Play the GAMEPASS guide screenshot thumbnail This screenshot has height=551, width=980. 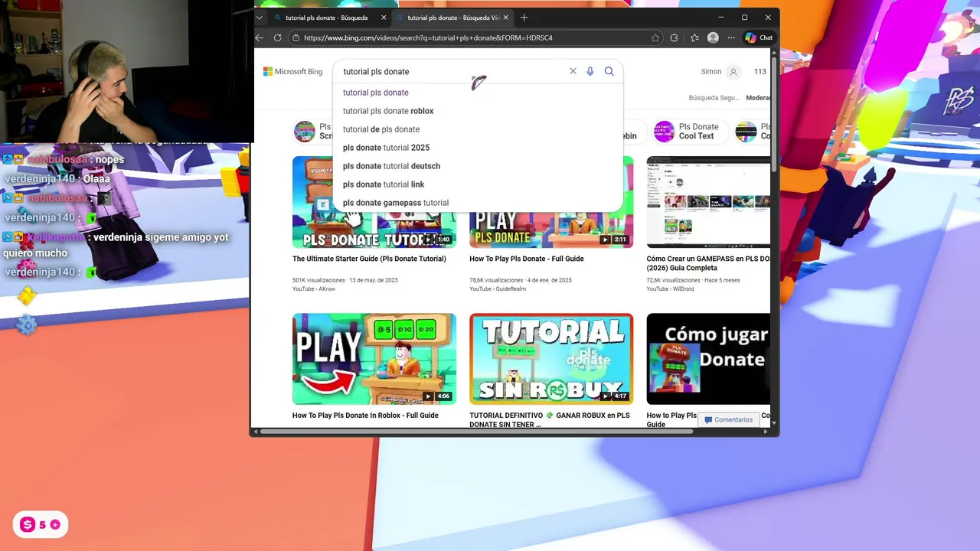(x=708, y=202)
